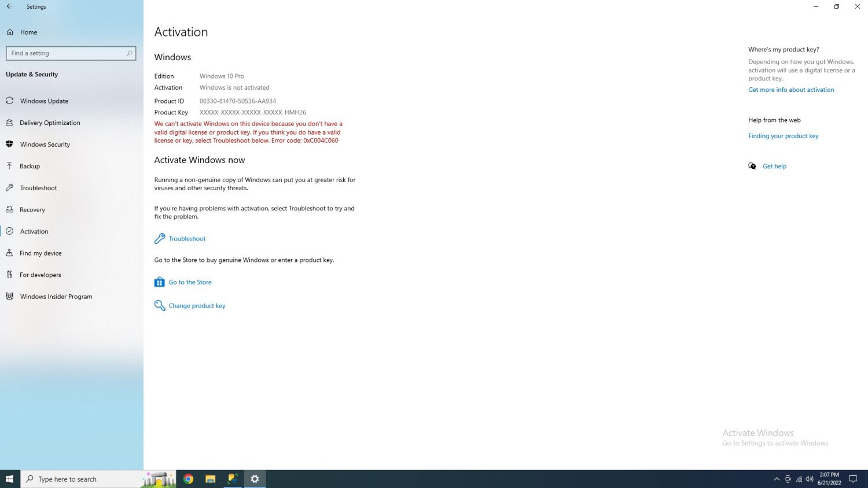The width and height of the screenshot is (868, 488).
Task: Click the Windows Start button
Action: [9, 479]
